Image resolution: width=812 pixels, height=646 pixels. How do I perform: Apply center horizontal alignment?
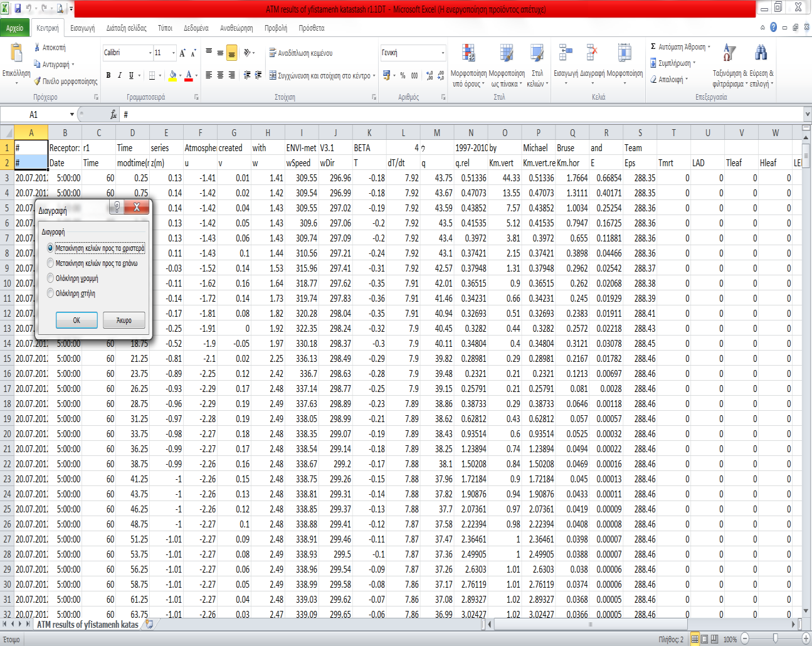(220, 75)
